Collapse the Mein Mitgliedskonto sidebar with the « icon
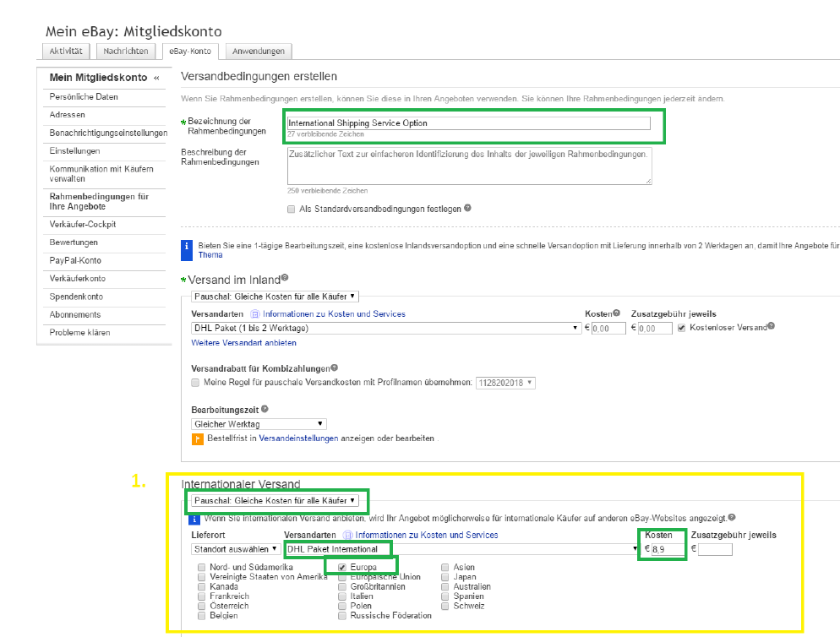 tap(155, 77)
